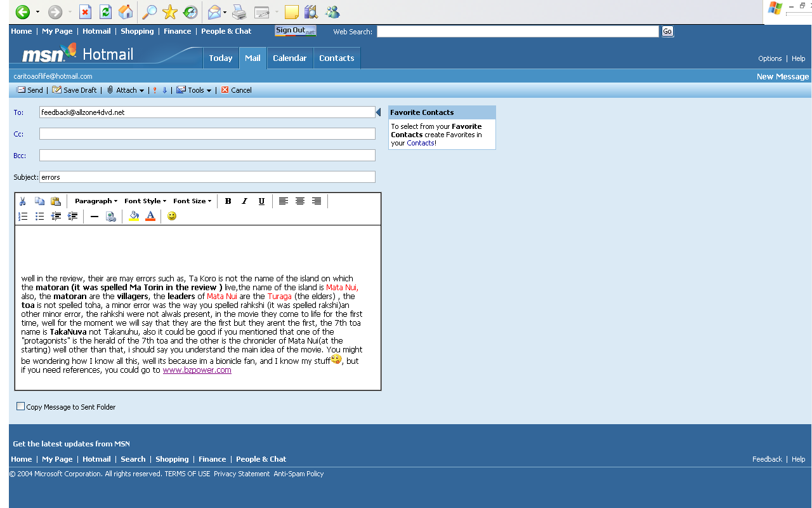Click the To recipient address field
Viewport: 812px width, 508px height.
[x=207, y=112]
